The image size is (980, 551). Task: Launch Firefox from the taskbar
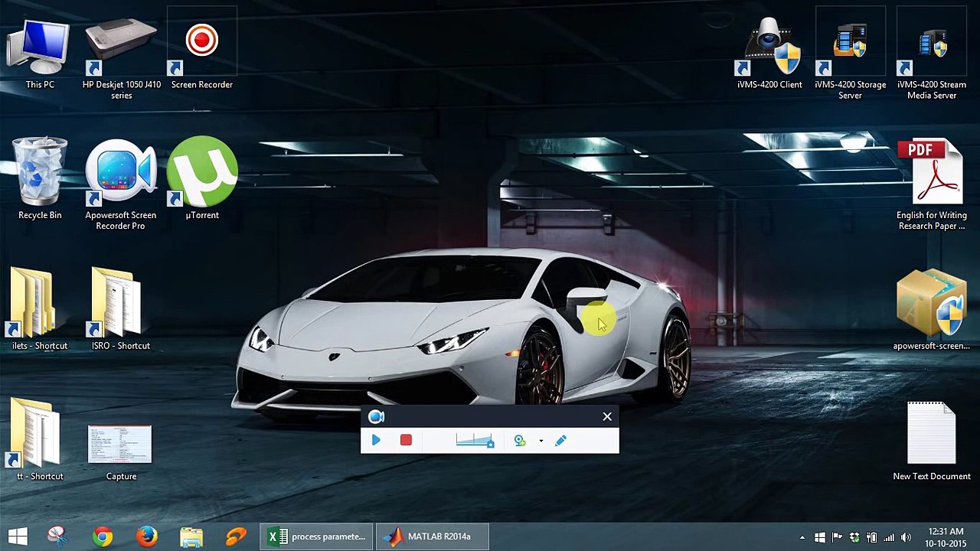click(x=147, y=536)
